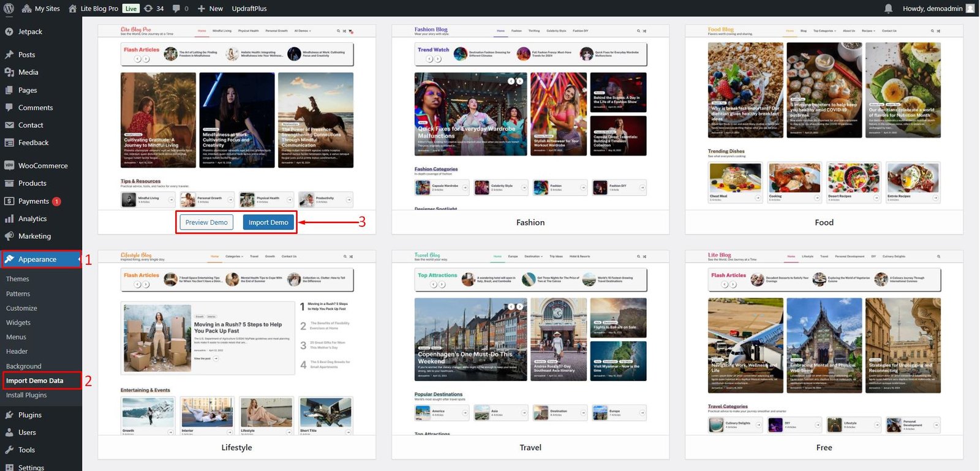The image size is (980, 471).
Task: Open Install Plugins submenu
Action: 26,395
